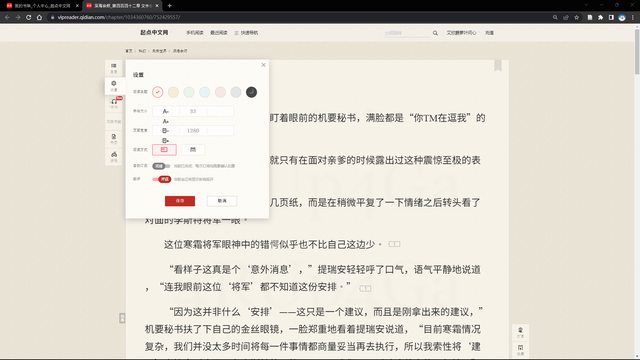Click the red save button

point(180,201)
